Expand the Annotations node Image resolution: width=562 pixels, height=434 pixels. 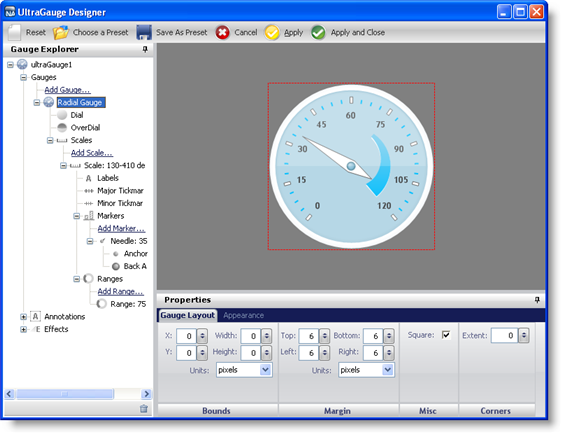pyautogui.click(x=23, y=317)
